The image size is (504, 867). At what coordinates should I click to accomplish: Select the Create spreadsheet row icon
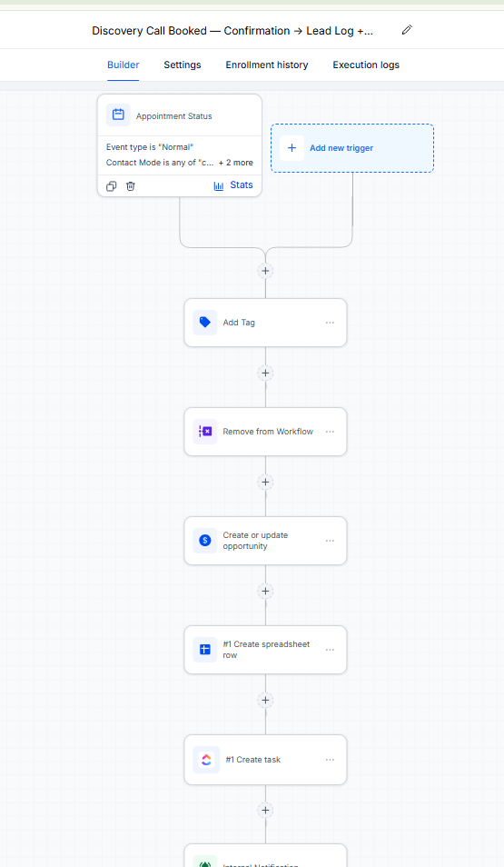205,649
